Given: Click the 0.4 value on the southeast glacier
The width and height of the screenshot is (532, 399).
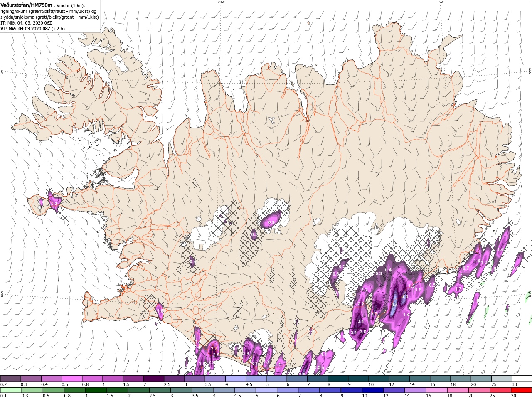Looking at the screenshot, I should [x=388, y=270].
